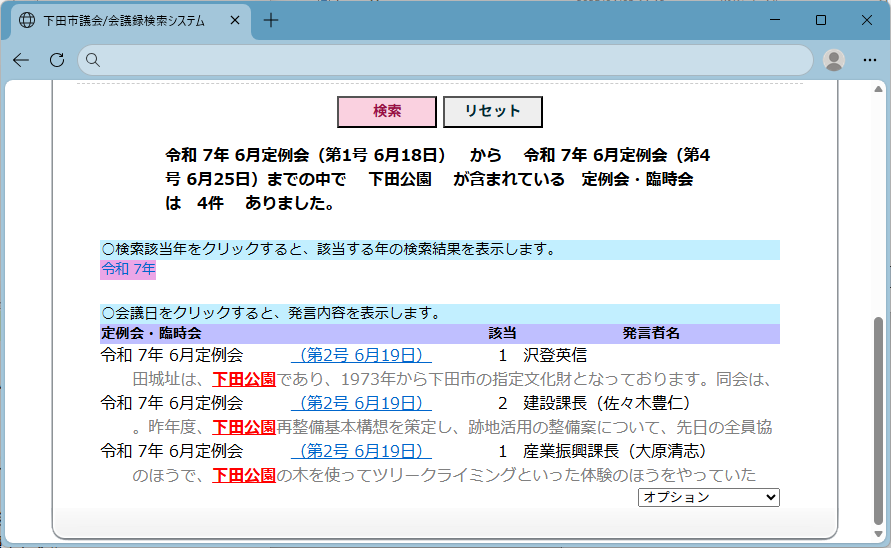
Task: Click the ○会議日をクリックすると instruction line
Action: pos(440,313)
